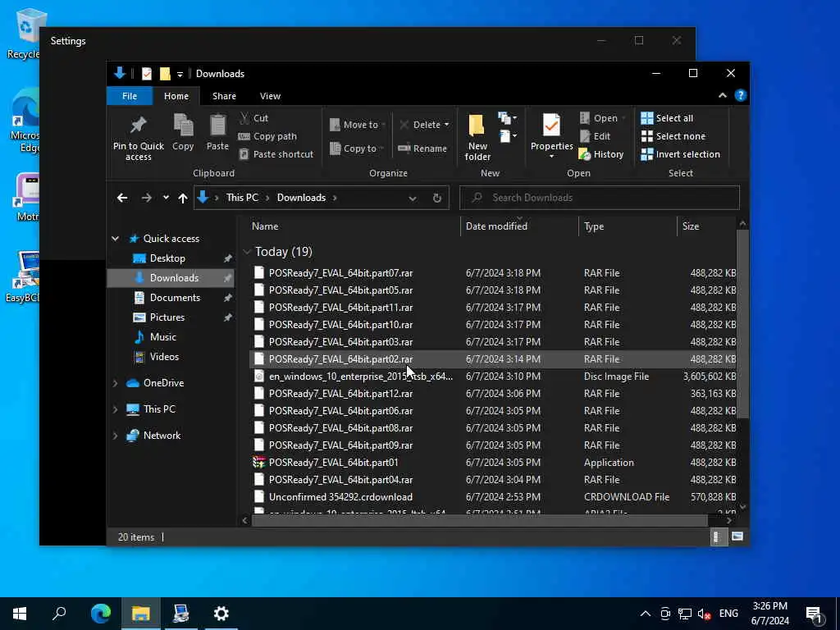840x630 pixels.
Task: Click the horizontal scrollbar of file list
Action: tap(479, 520)
